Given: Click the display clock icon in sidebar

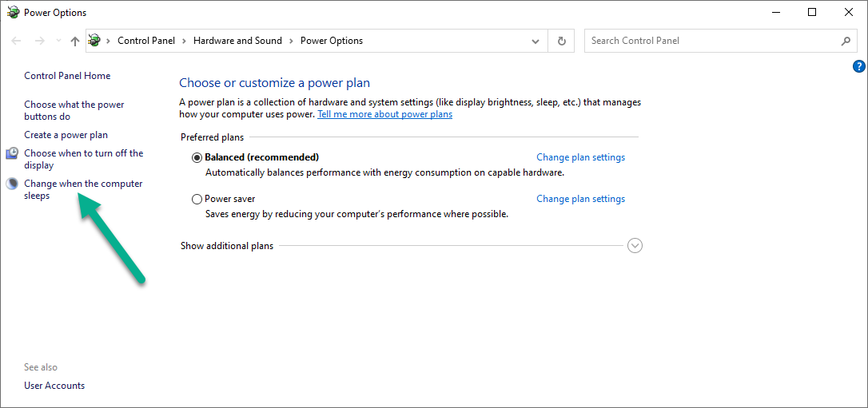Looking at the screenshot, I should pos(12,153).
